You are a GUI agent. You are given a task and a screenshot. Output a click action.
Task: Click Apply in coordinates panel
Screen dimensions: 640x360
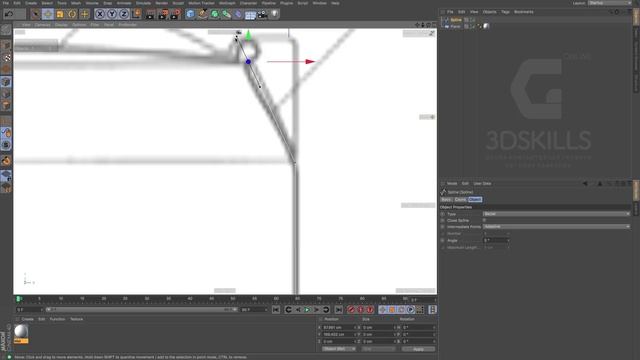click(x=418, y=349)
